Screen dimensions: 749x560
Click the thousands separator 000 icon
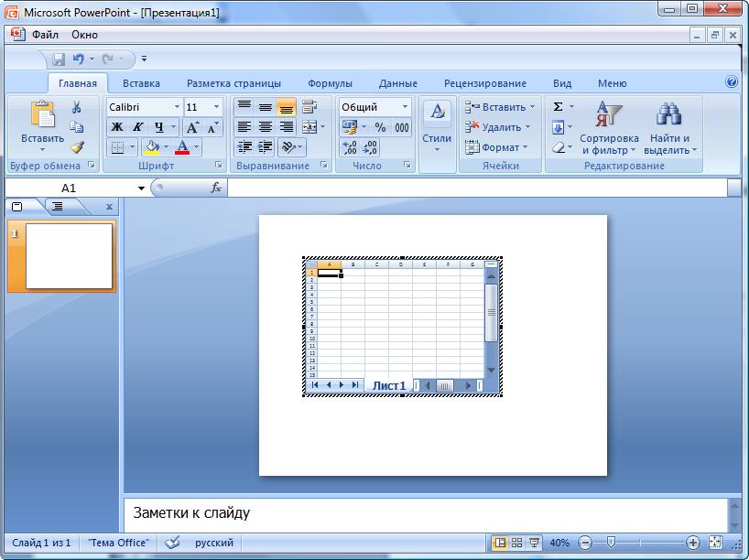tap(402, 127)
